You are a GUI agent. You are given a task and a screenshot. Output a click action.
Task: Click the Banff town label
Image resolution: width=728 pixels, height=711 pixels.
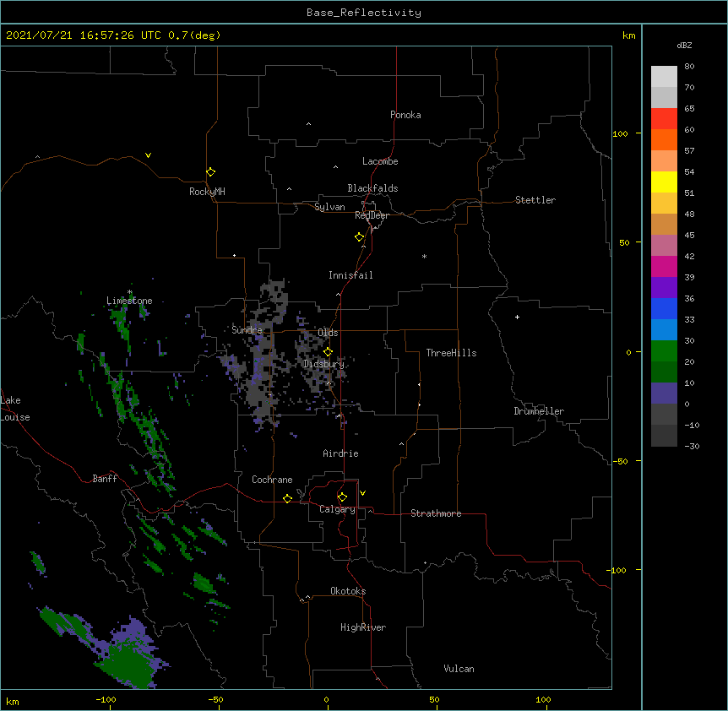tap(105, 479)
